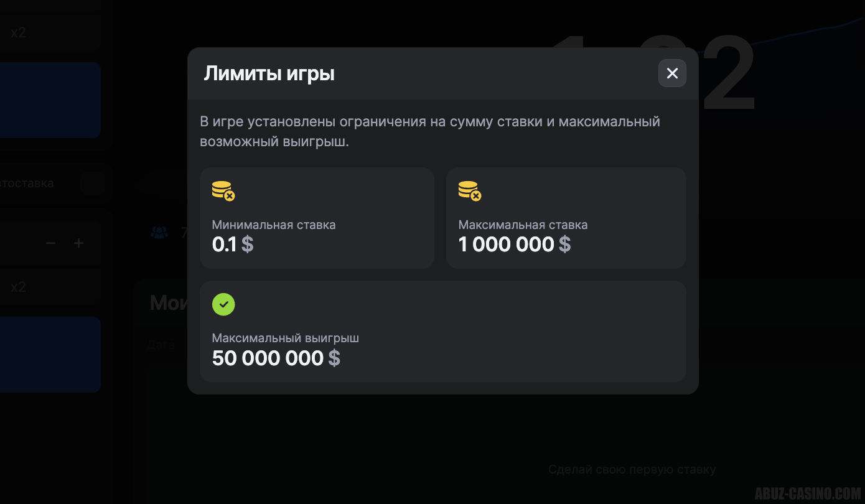Click the coin icon above Минимальная ставка
Screen dimensions: 865x504
[x=223, y=191]
